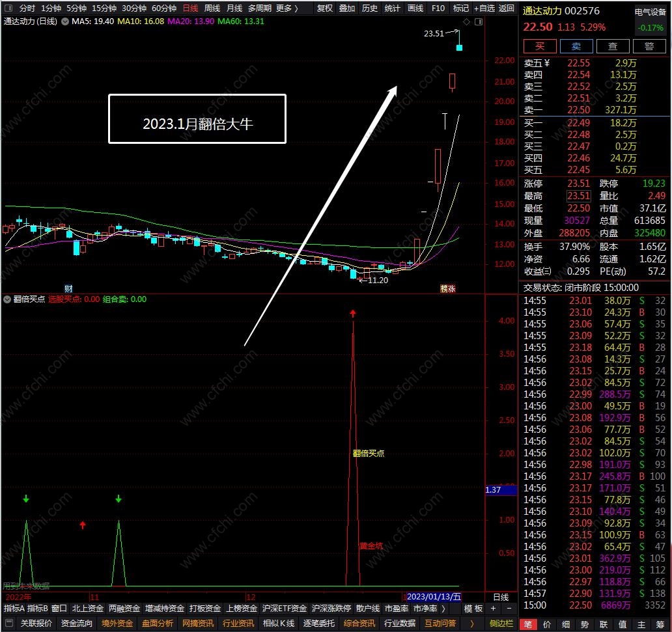Select the 指标A indicator tab
Image resolution: width=672 pixels, height=632 pixels.
pyautogui.click(x=14, y=609)
